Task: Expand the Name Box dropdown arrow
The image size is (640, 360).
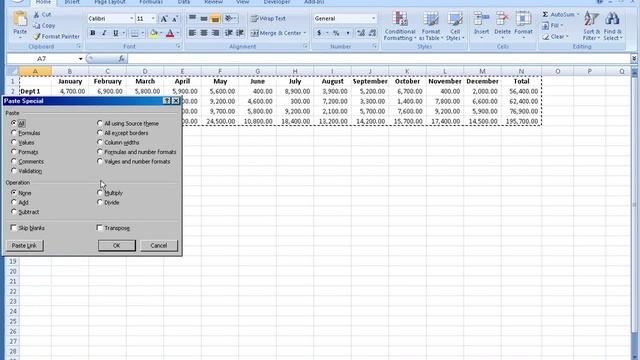Action: tap(80, 59)
